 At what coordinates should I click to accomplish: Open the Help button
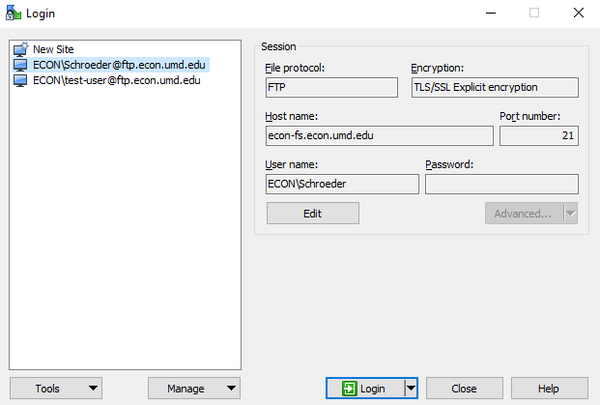click(549, 389)
